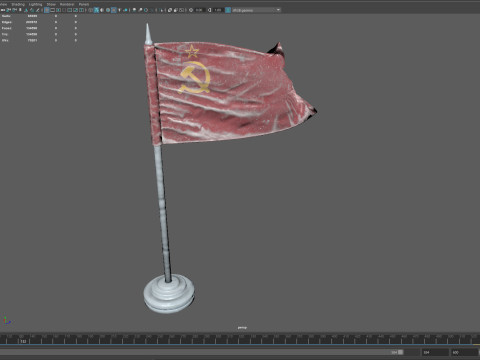Click the Edges row in the poly count HUD
The image size is (480, 360).
39,22
